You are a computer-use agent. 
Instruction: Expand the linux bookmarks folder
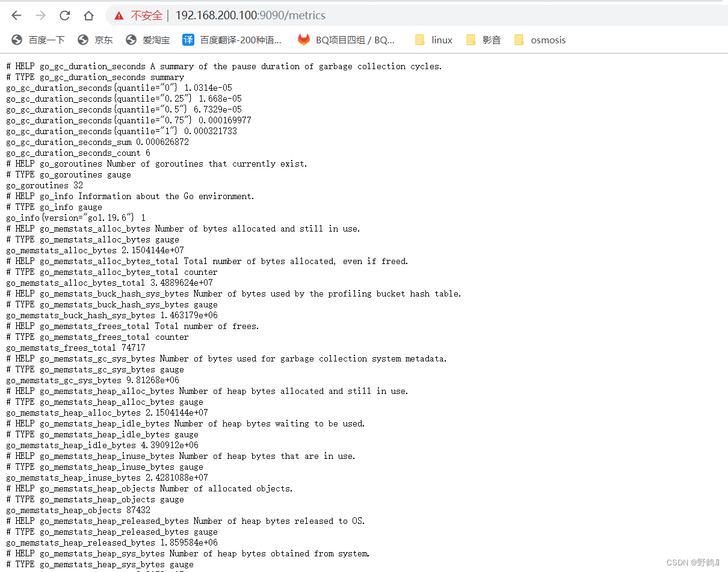pyautogui.click(x=433, y=40)
